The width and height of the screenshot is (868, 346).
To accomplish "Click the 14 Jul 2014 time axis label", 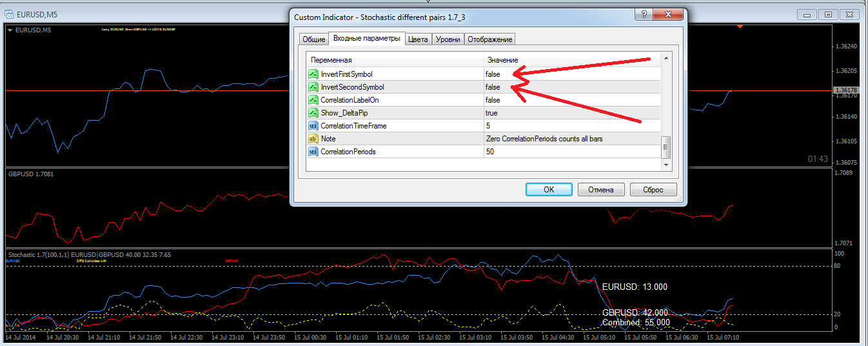I will (21, 338).
